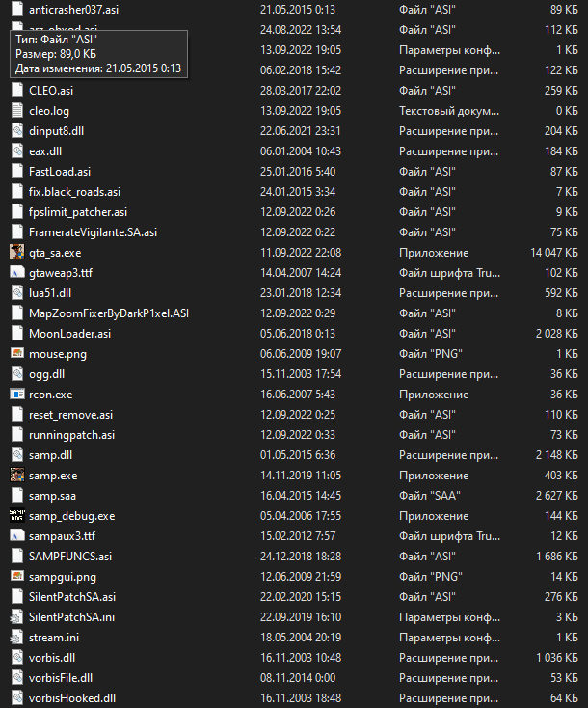
Task: Click the SAMPFUNCS.asi file icon
Action: pos(17,556)
